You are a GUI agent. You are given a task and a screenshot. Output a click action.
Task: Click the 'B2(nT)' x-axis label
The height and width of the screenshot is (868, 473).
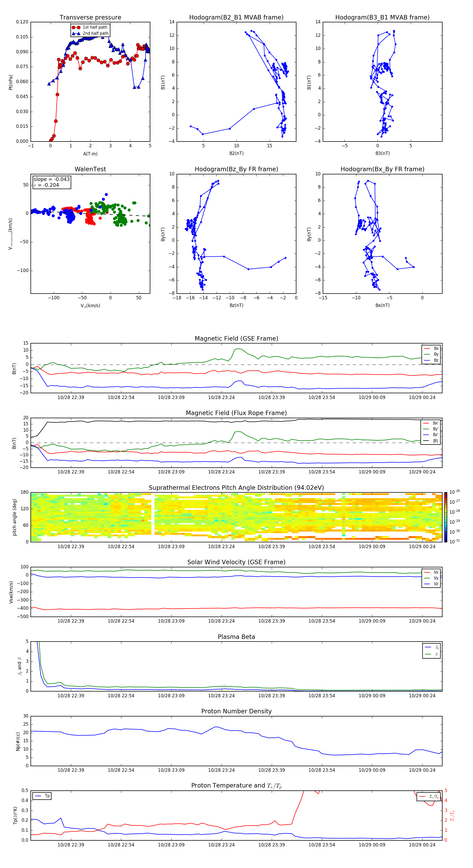[236, 153]
